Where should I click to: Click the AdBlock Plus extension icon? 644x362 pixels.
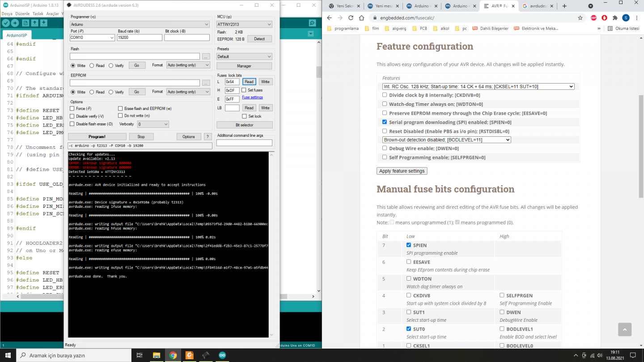point(593,18)
